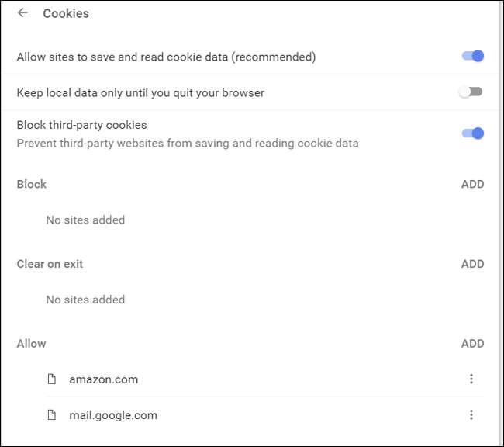Open the three-dot menu for mail.google.com
504x447 pixels.
471,415
